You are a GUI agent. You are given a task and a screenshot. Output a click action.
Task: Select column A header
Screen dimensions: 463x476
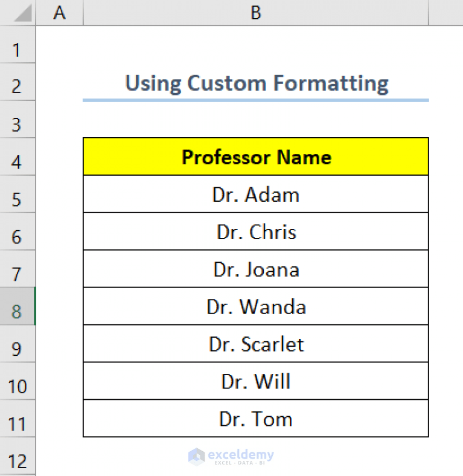[x=60, y=13]
